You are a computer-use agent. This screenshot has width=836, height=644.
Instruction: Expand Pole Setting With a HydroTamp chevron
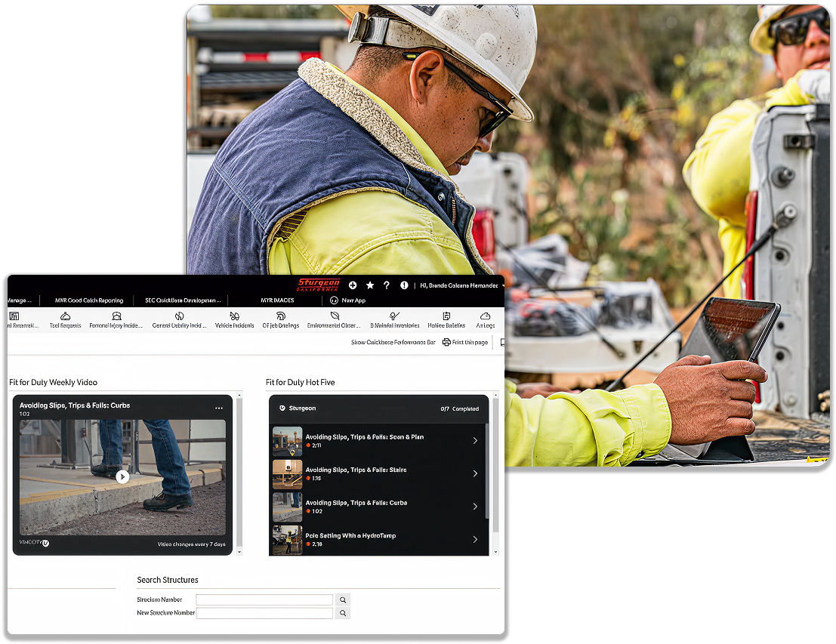pyautogui.click(x=475, y=539)
